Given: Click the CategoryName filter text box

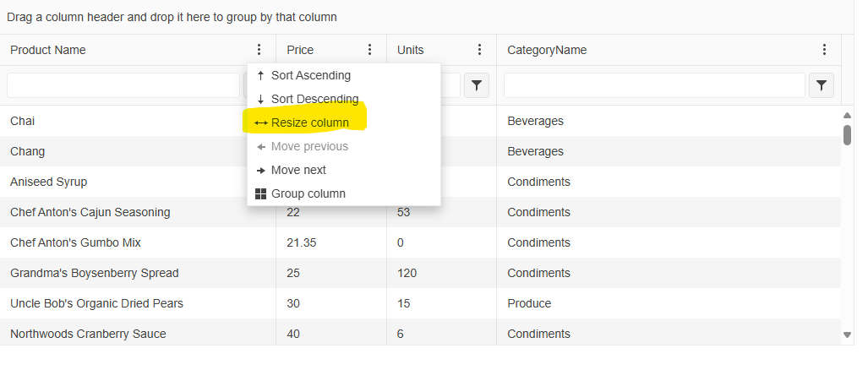Looking at the screenshot, I should [x=654, y=85].
